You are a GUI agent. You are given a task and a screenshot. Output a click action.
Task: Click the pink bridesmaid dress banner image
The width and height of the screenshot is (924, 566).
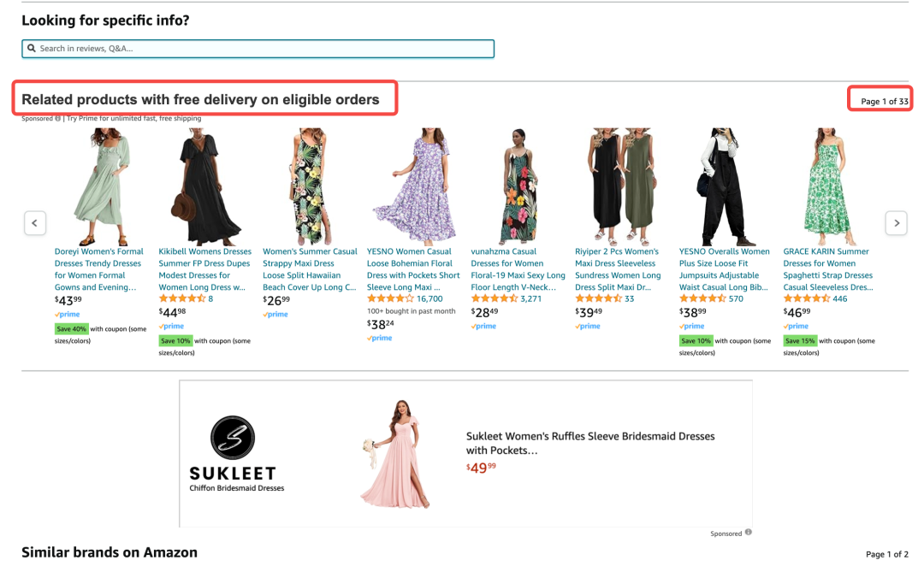(393, 453)
